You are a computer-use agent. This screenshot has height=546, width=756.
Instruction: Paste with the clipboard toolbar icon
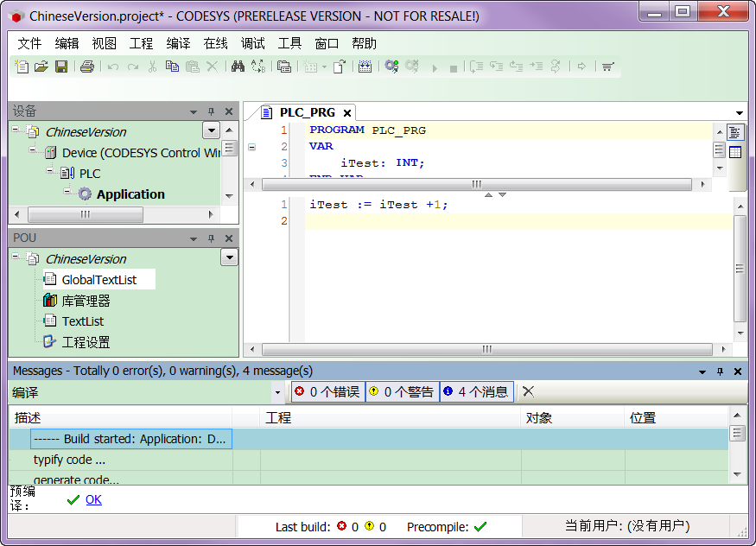193,67
